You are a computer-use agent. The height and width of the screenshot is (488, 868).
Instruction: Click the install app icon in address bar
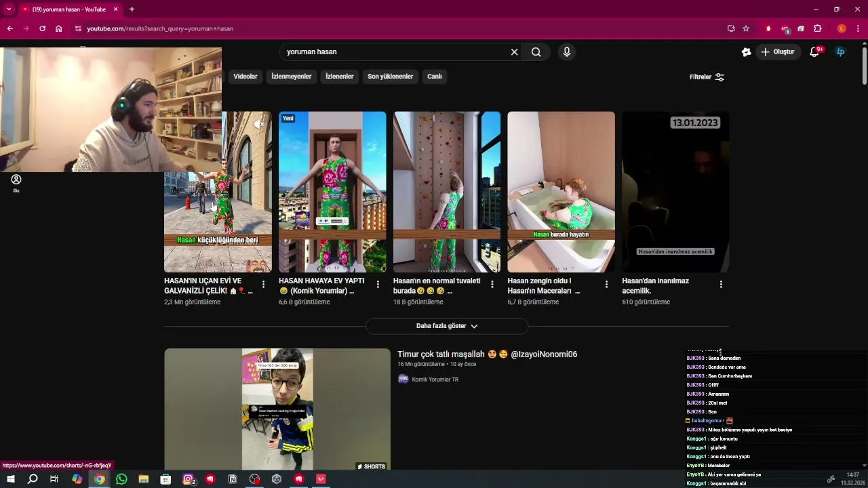point(731,28)
